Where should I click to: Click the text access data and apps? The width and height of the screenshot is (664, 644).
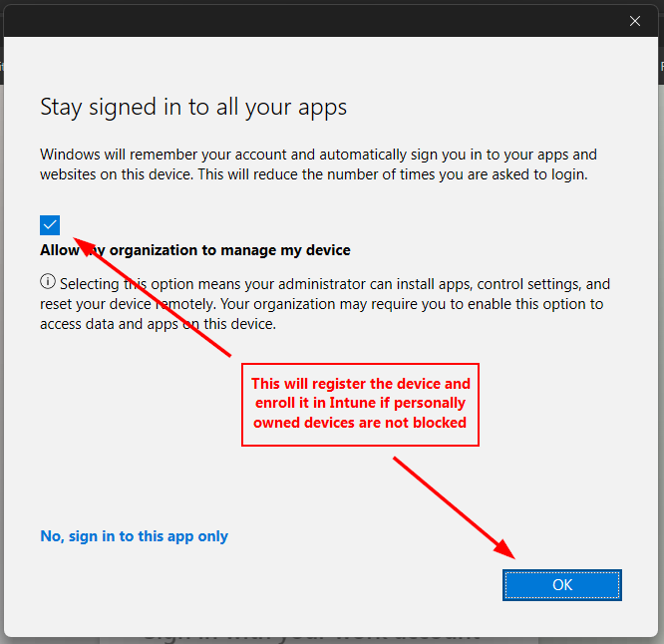[110, 324]
